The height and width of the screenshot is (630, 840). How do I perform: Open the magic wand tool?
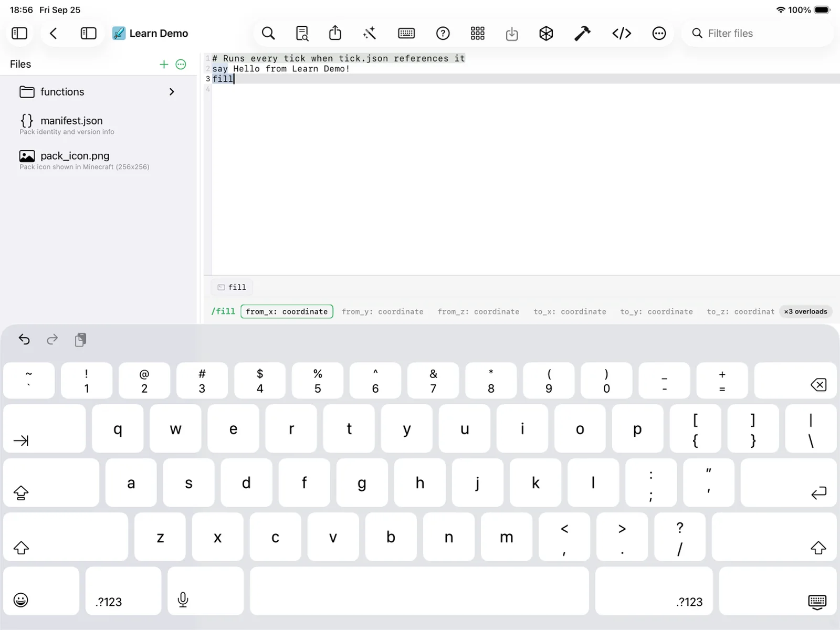[370, 34]
